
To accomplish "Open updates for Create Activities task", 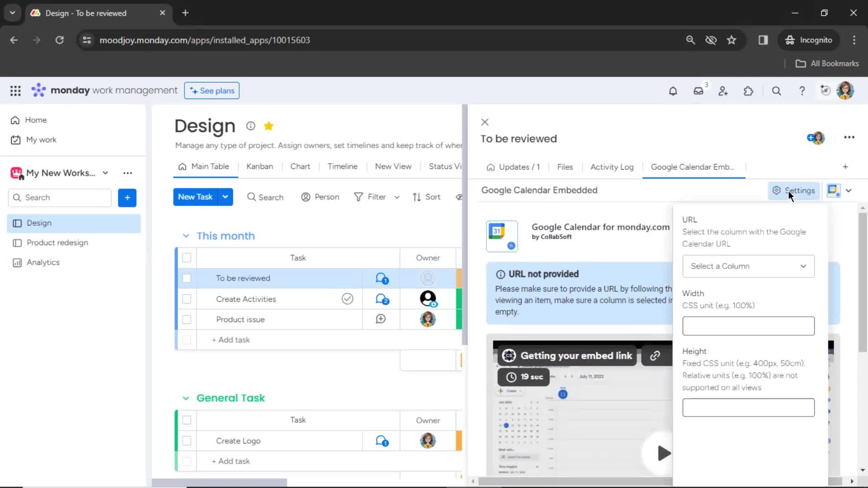I will click(x=382, y=299).
